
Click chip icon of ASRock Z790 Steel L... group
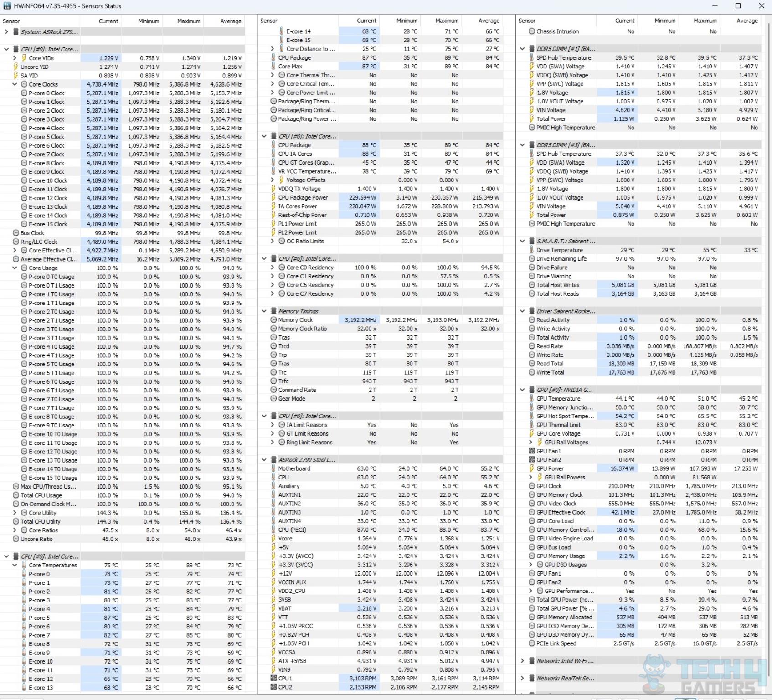pyautogui.click(x=273, y=460)
